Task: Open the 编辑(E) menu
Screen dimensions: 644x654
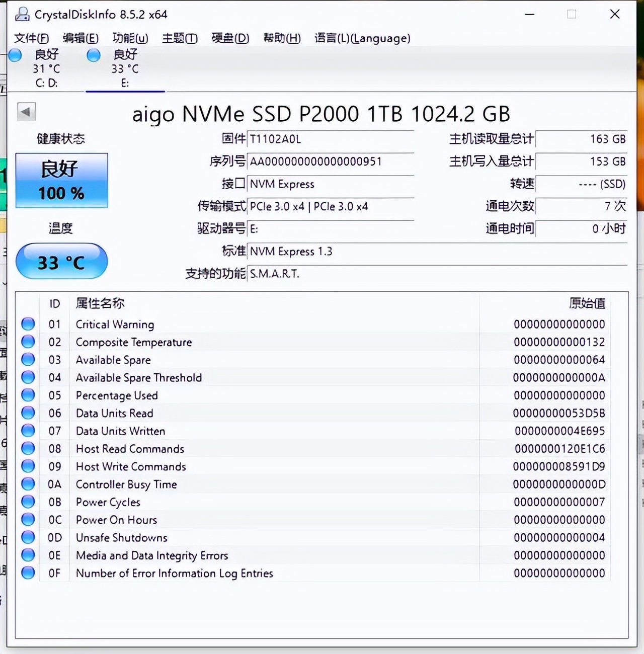Action: pyautogui.click(x=80, y=38)
